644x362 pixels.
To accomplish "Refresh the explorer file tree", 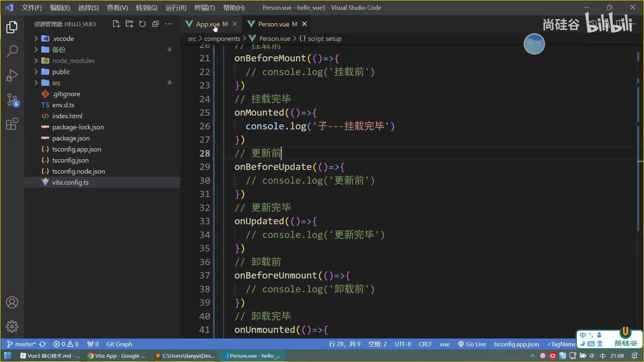I will 142,24.
